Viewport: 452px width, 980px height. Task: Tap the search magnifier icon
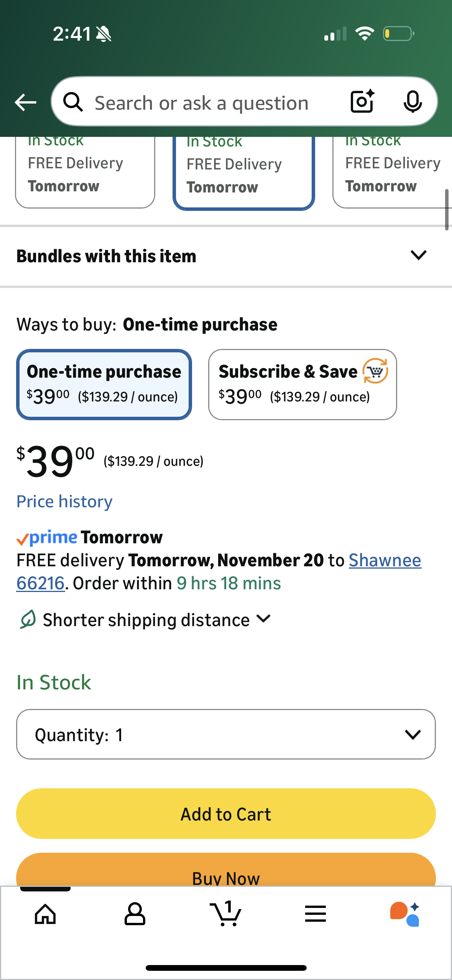pyautogui.click(x=73, y=102)
